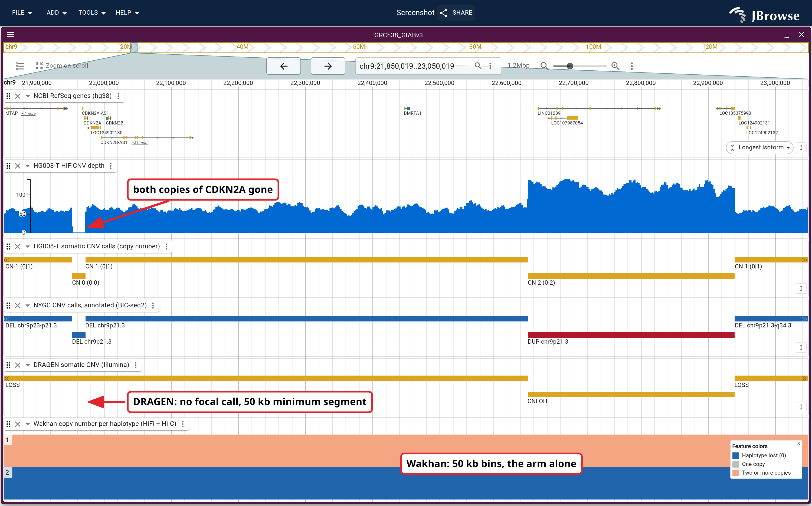
Task: Close the Feature colors legend
Action: coord(799,444)
